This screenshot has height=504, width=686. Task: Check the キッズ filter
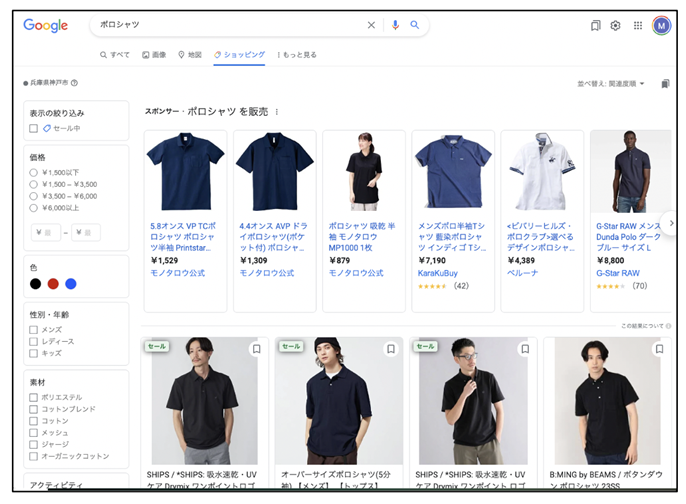[x=33, y=353]
